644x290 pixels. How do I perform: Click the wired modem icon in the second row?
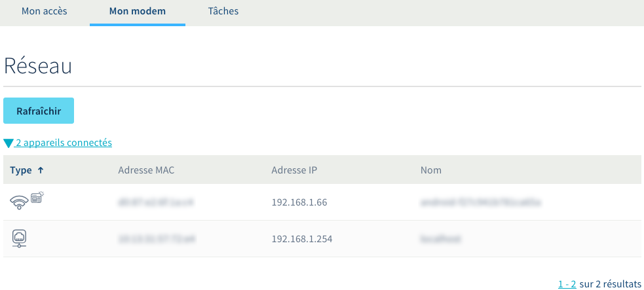coord(19,239)
